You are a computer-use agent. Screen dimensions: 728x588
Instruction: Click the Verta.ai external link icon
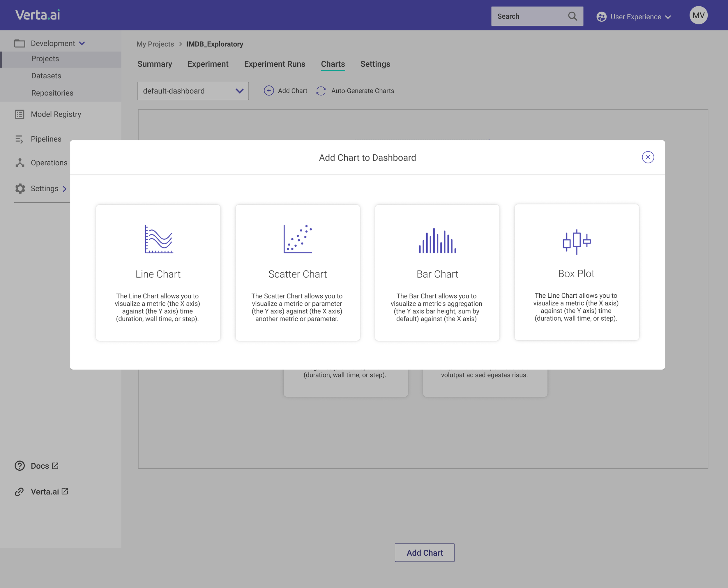(x=65, y=491)
